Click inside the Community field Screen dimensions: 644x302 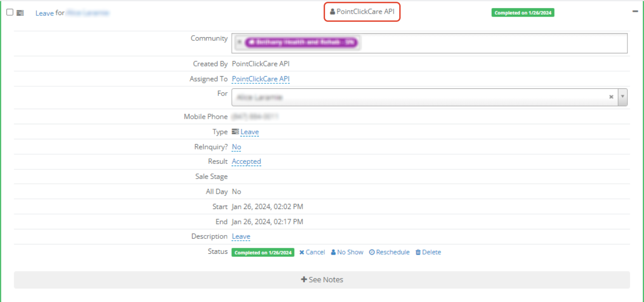point(429,43)
